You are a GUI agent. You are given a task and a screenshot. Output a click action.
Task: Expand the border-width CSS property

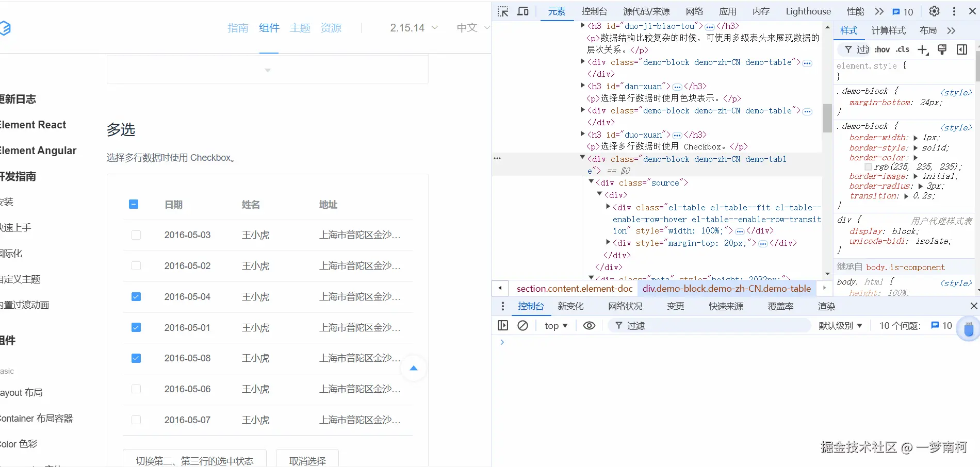(x=916, y=138)
